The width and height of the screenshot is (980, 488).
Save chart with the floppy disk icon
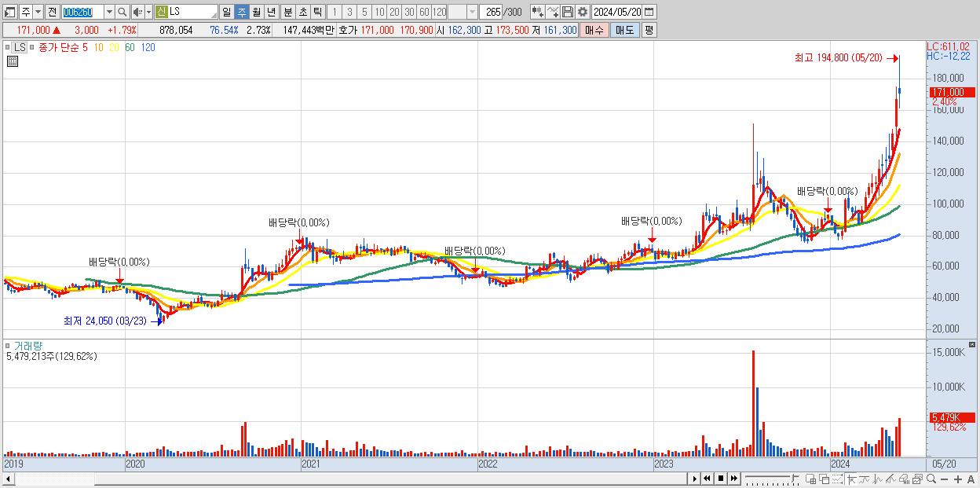tap(568, 12)
